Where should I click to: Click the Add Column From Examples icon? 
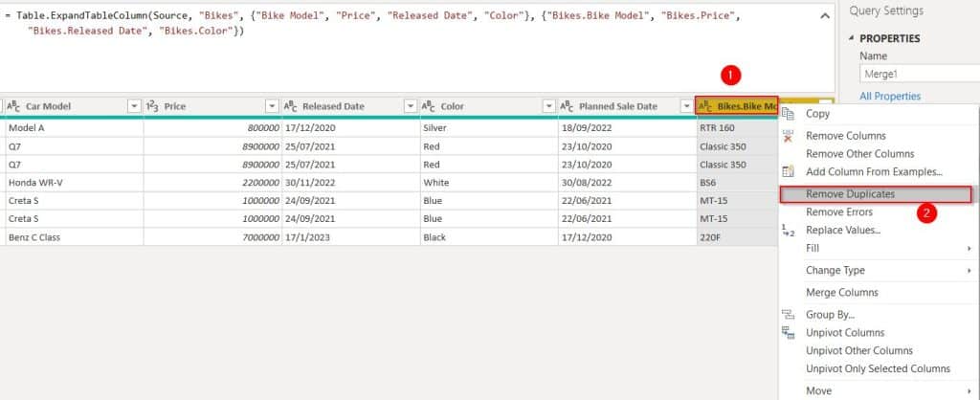click(789, 172)
